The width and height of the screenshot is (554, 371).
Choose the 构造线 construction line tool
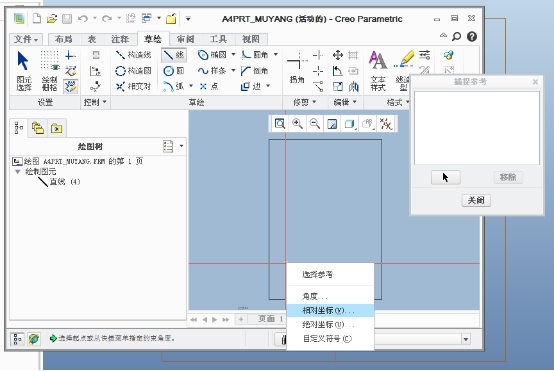(133, 55)
